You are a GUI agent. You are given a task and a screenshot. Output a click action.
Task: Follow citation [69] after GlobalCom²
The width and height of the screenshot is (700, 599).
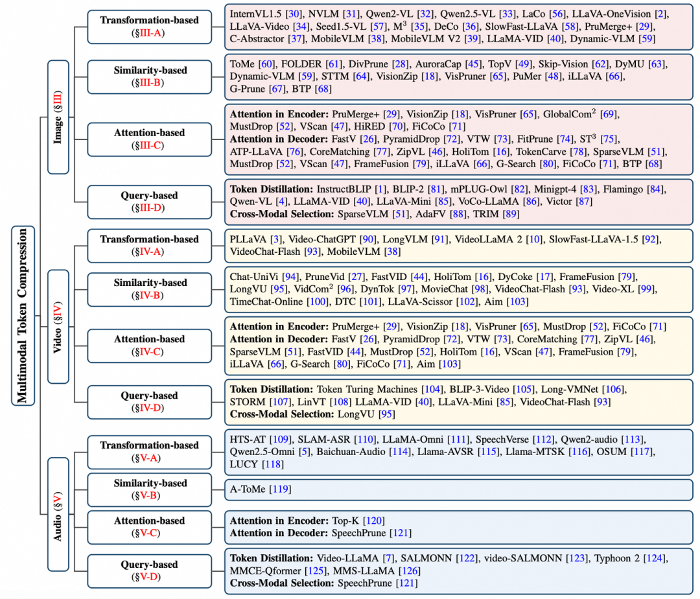point(608,114)
